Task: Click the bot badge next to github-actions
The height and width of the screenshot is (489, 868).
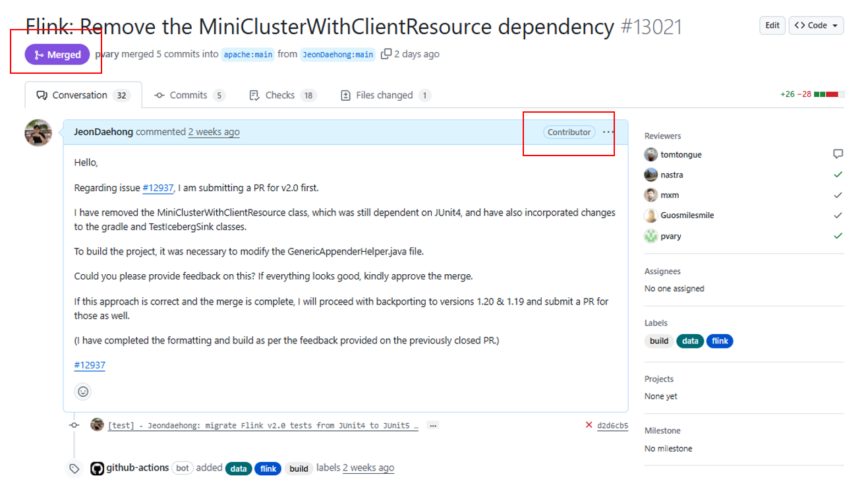Action: click(182, 468)
